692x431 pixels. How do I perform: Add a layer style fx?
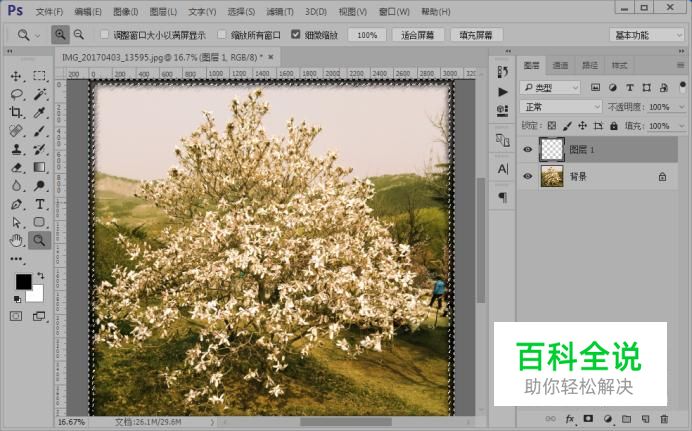pos(569,419)
